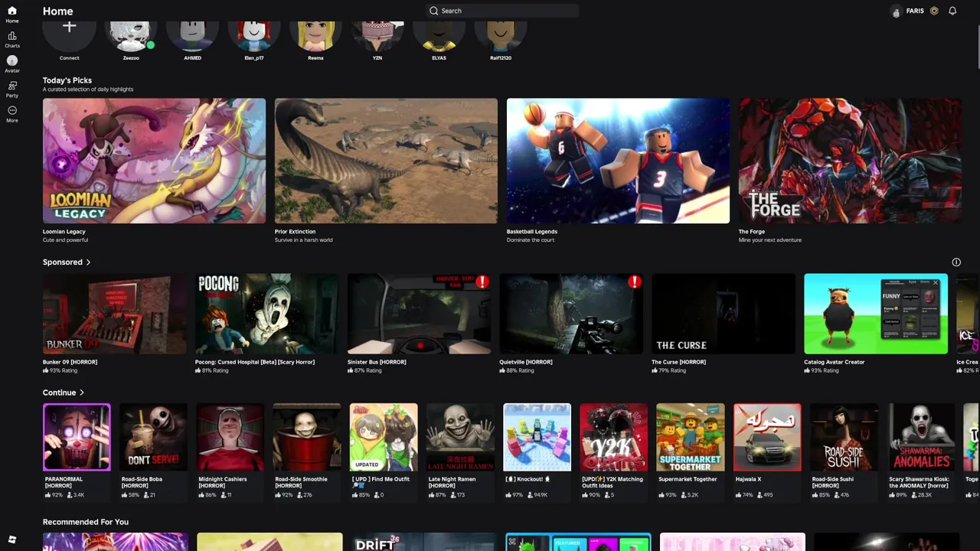Open Sinister Bus [HORROR] sponsored game
Image resolution: width=980 pixels, height=551 pixels.
[419, 314]
